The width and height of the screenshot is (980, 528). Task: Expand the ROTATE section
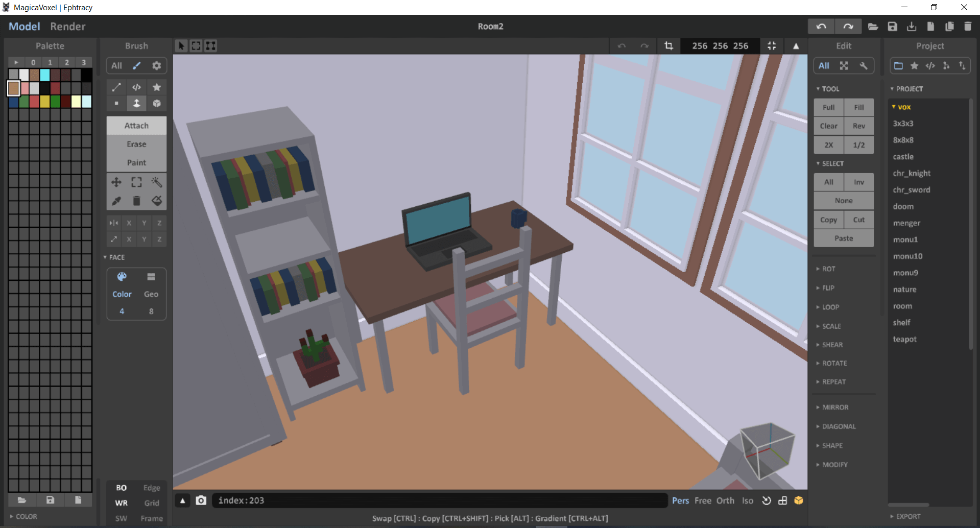(x=834, y=363)
